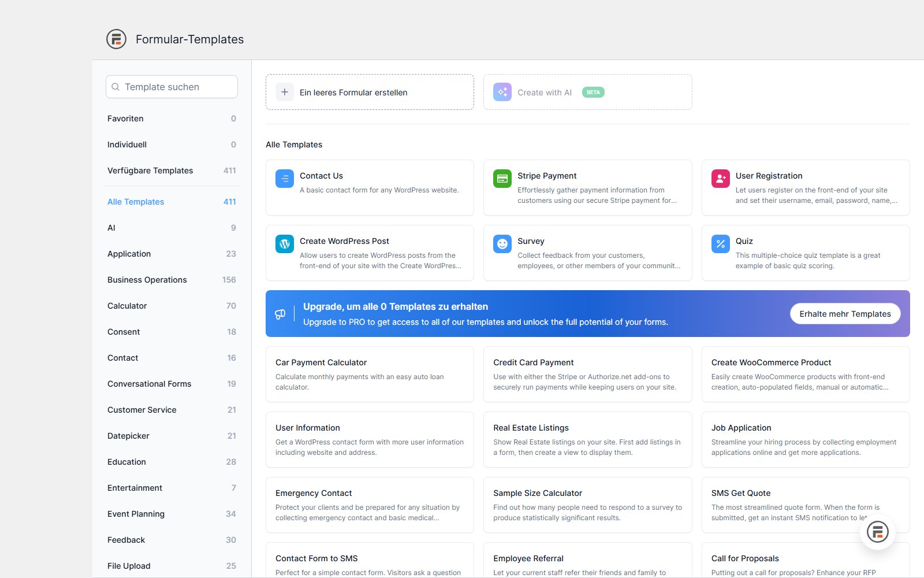This screenshot has height=578, width=924.
Task: Select Alle Templates in sidebar
Action: click(172, 202)
